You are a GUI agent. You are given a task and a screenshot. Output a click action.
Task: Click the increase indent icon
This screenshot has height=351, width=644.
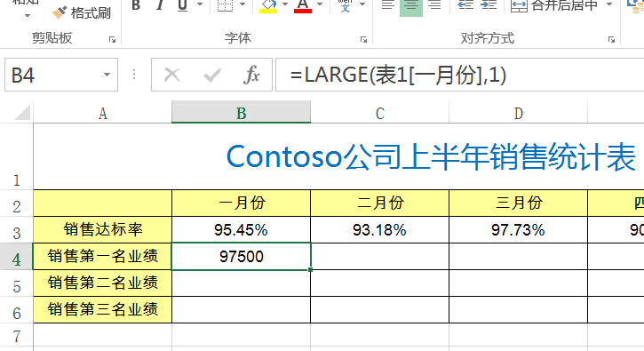tap(489, 5)
